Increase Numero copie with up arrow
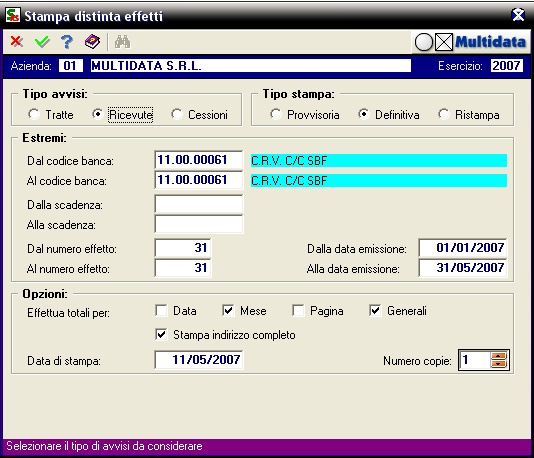 [499, 356]
